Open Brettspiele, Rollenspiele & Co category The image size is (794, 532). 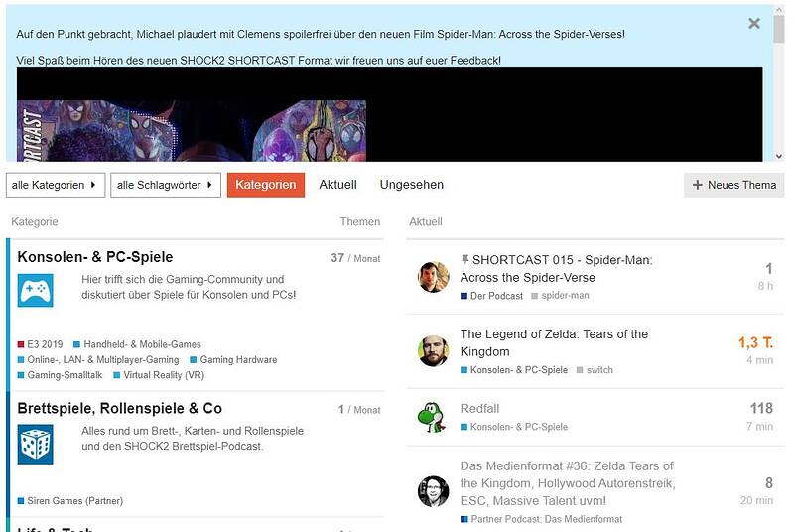[x=119, y=408]
